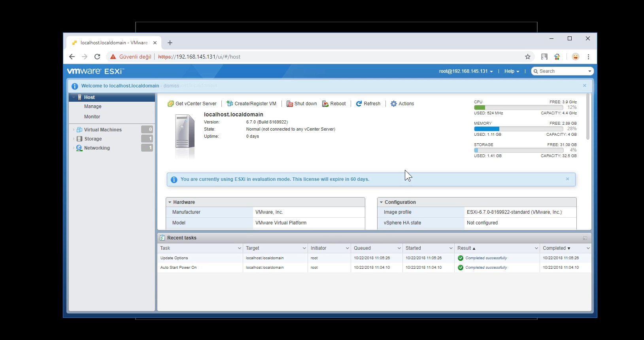Open the Chrome three-dot menu

[x=589, y=57]
